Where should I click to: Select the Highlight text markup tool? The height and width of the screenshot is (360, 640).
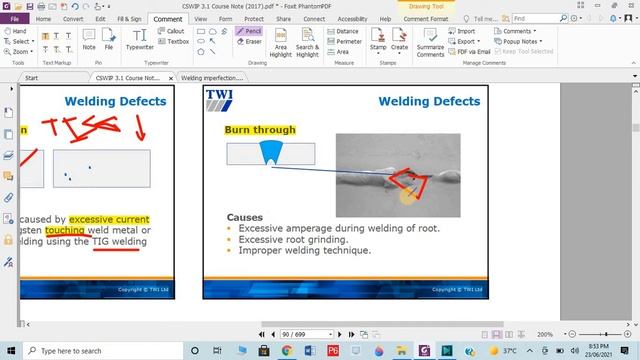[45, 36]
